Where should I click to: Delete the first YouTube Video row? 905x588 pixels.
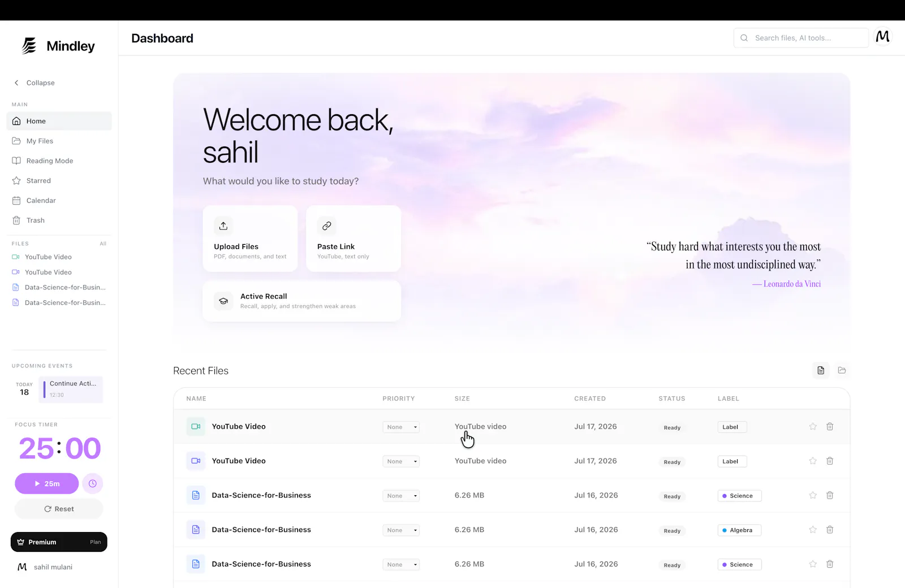click(830, 426)
